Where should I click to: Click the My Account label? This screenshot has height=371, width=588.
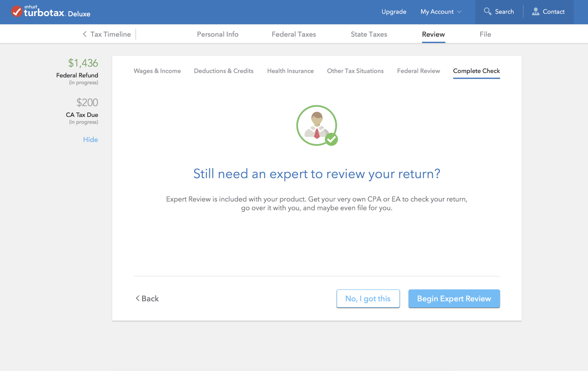pyautogui.click(x=437, y=12)
